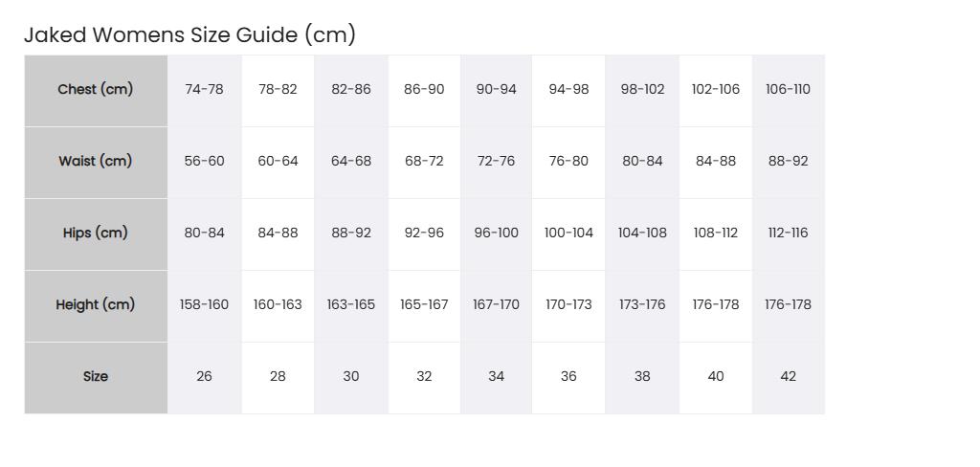Click waist value 84-88
The image size is (980, 467).
point(716,162)
